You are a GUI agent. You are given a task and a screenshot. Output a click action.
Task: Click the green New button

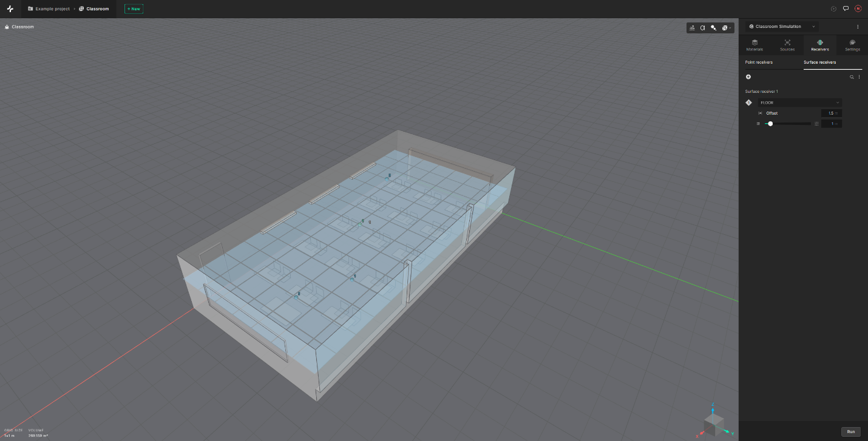[x=134, y=9]
